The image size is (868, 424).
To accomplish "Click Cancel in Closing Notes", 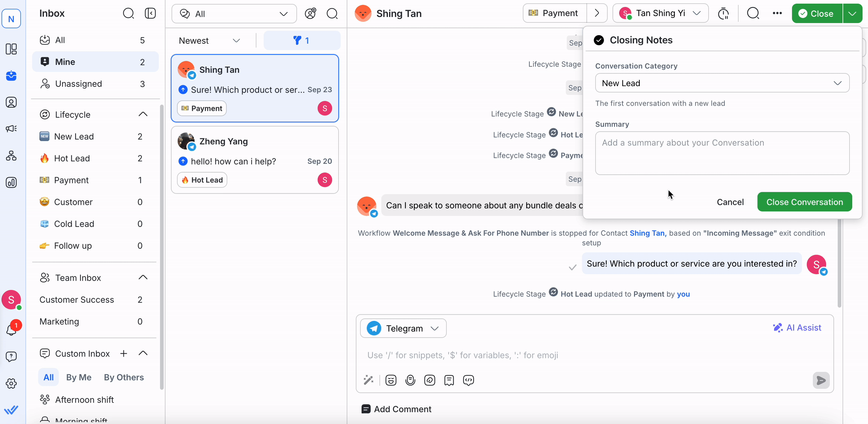I will point(730,202).
